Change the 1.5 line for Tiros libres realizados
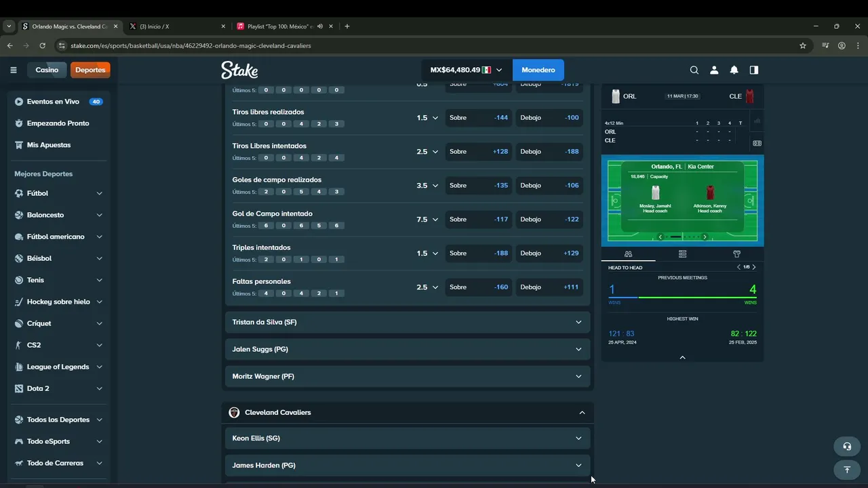 [x=427, y=118]
